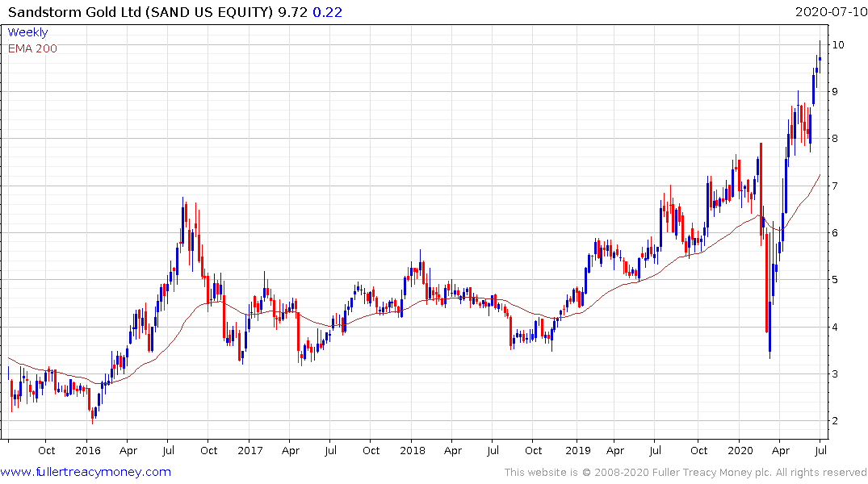Select the chart title 'Sandstorm Gold Ltd (SAND US EQUITY)'
The image size is (868, 484).
point(140,12)
